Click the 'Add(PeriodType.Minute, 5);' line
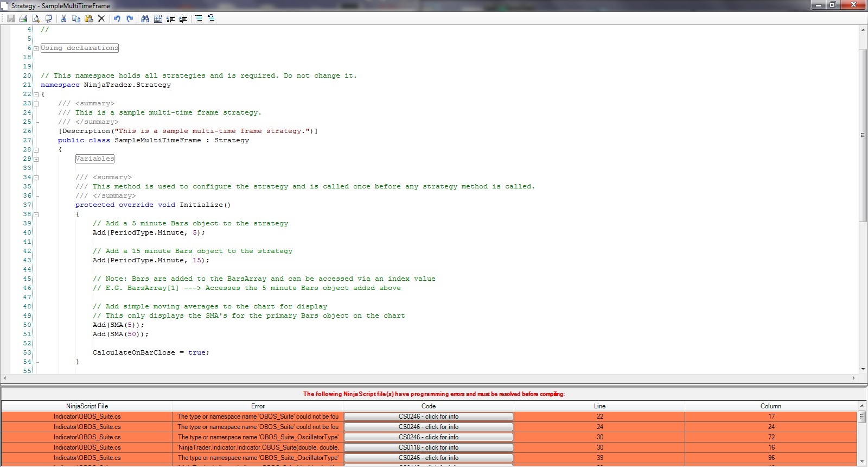The height and width of the screenshot is (467, 868). point(149,232)
